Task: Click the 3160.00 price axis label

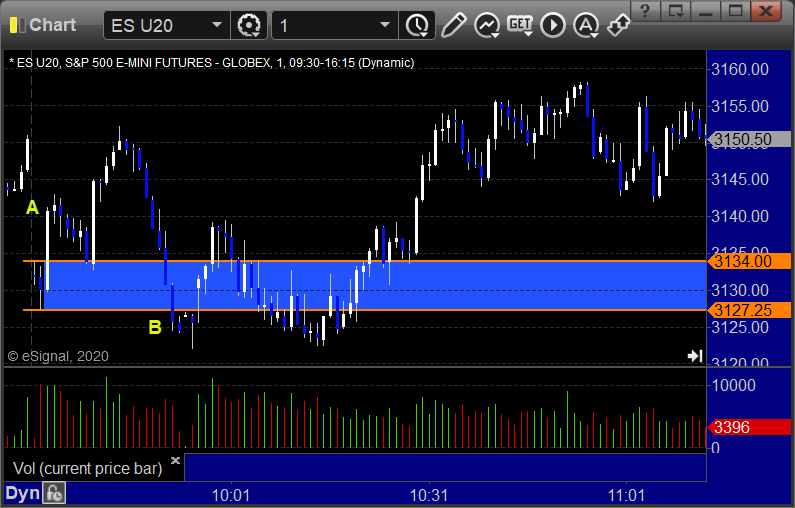Action: (740, 69)
